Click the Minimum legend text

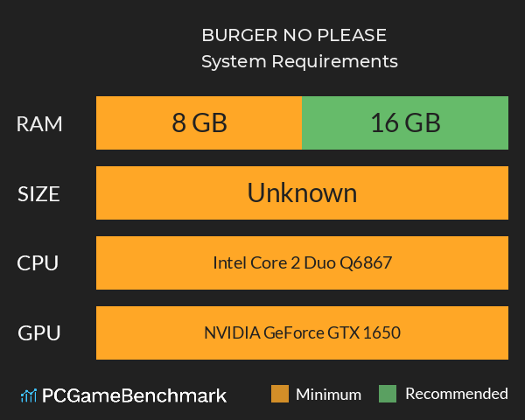328,394
